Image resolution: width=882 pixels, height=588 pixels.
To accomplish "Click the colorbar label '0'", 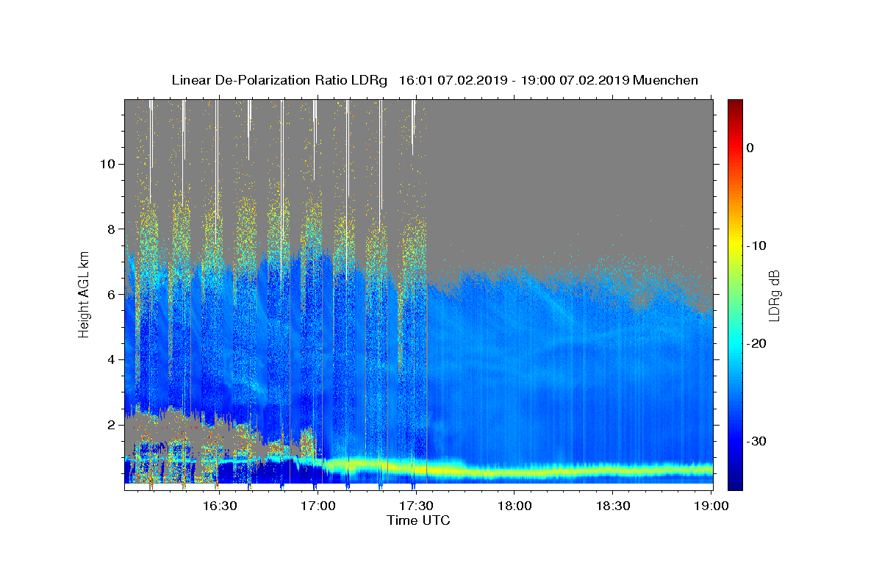I will (750, 148).
